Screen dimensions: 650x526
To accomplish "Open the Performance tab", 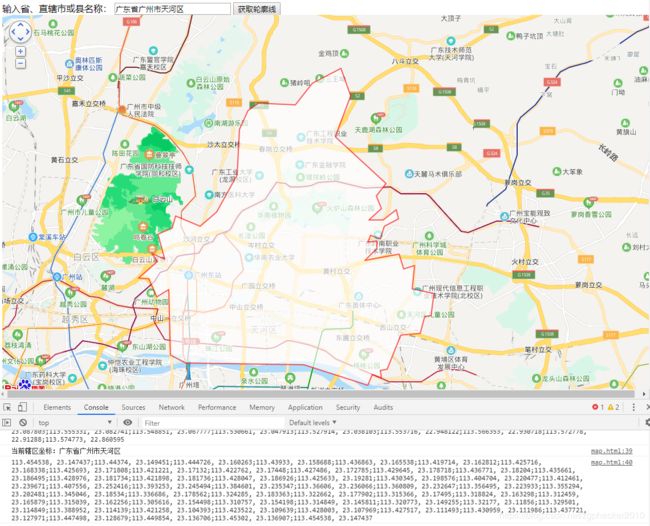I will pos(217,407).
